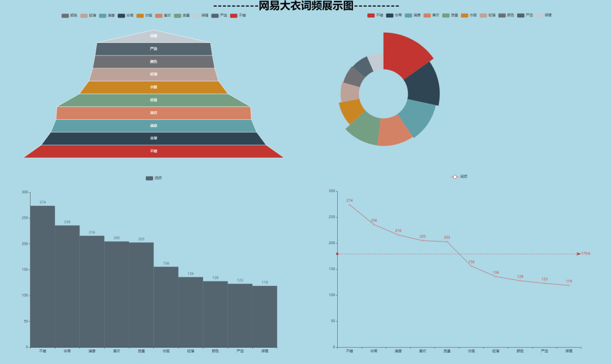The image size is (611, 364).
Task: Toggle 颜色 in the pie chart legend
Action: click(506, 15)
